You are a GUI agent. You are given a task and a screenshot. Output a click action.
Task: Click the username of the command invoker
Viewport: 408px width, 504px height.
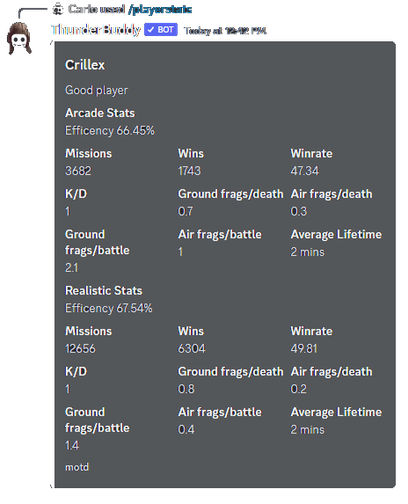(x=79, y=9)
